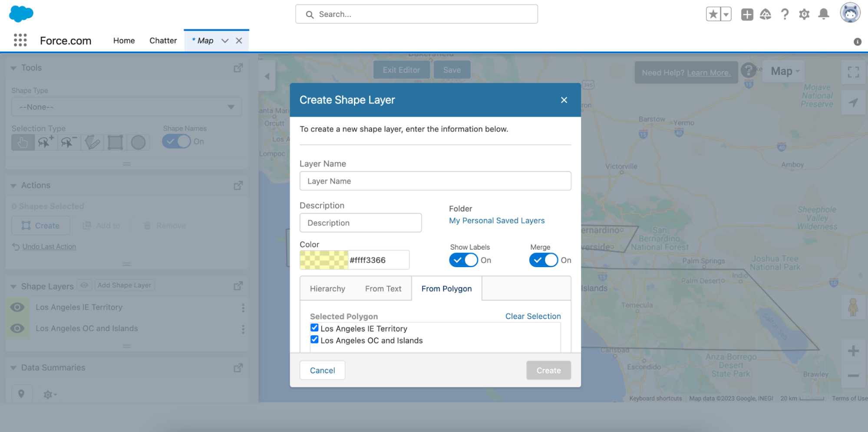Click the Cancel button
The height and width of the screenshot is (432, 868).
click(322, 370)
